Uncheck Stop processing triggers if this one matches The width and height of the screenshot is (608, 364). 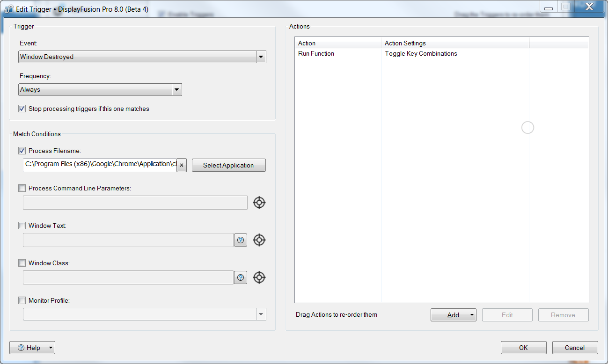[x=22, y=109]
